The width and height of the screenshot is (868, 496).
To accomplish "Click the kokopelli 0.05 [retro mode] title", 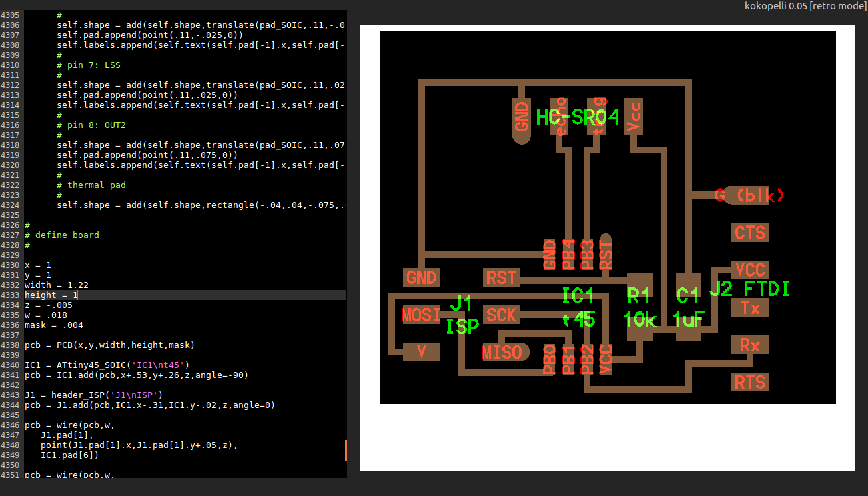I will [x=804, y=6].
